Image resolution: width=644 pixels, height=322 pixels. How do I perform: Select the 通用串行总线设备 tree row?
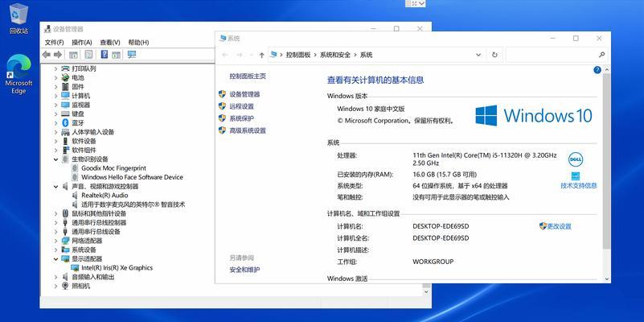tap(96, 232)
